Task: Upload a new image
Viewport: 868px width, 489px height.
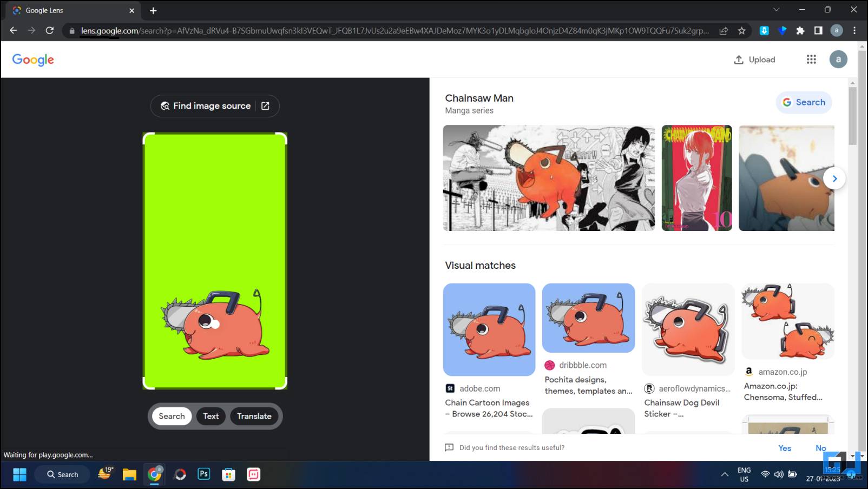Action: pyautogui.click(x=754, y=60)
